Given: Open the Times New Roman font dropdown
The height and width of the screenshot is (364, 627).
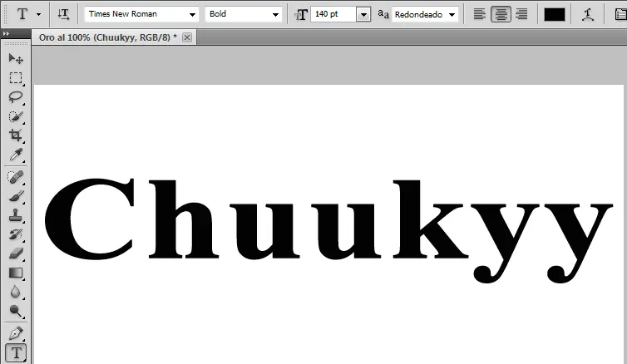Looking at the screenshot, I should 141,14.
